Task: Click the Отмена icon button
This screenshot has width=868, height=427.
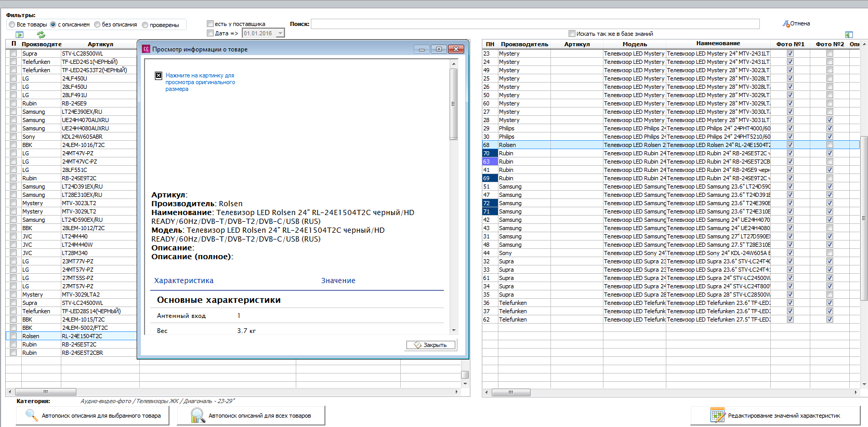Action: point(796,23)
